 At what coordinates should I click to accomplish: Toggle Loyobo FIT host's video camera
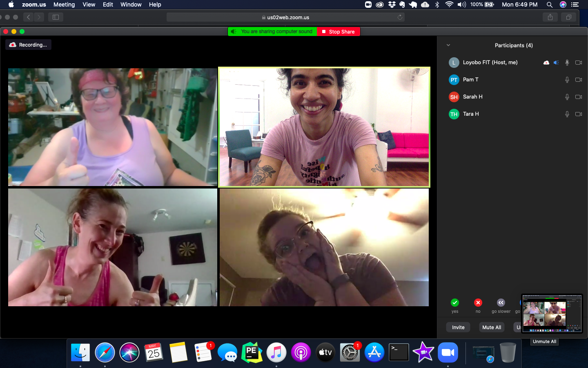(x=578, y=63)
